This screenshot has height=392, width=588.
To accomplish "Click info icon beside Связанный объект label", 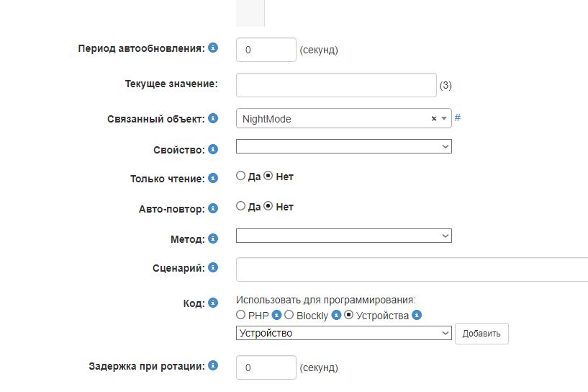I will coord(213,118).
